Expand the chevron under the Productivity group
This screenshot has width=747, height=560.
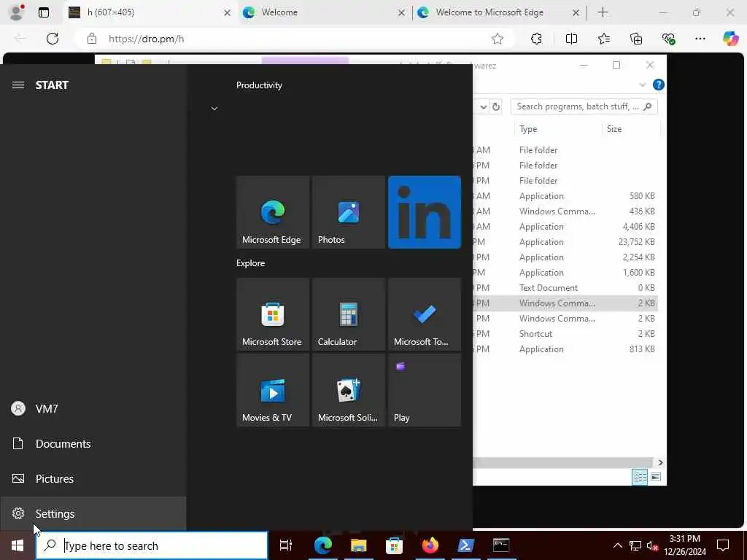point(214,109)
